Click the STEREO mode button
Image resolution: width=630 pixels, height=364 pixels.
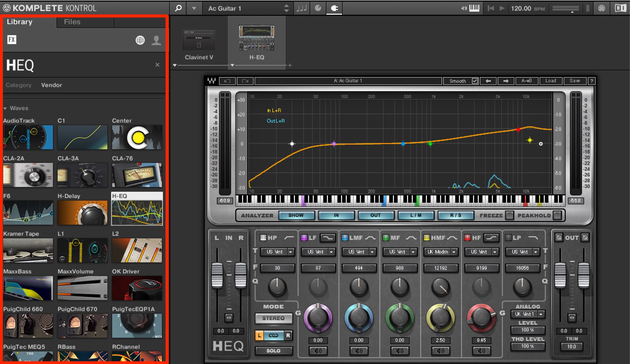273,318
